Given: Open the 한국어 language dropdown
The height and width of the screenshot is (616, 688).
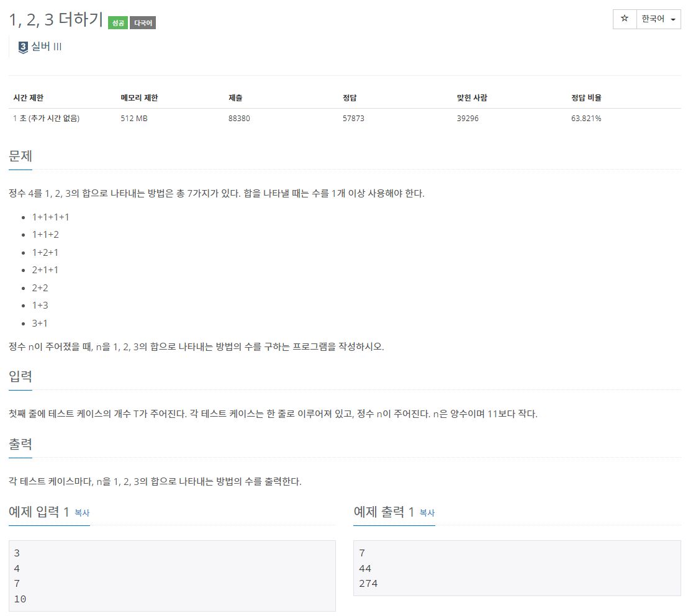Looking at the screenshot, I should point(659,19).
